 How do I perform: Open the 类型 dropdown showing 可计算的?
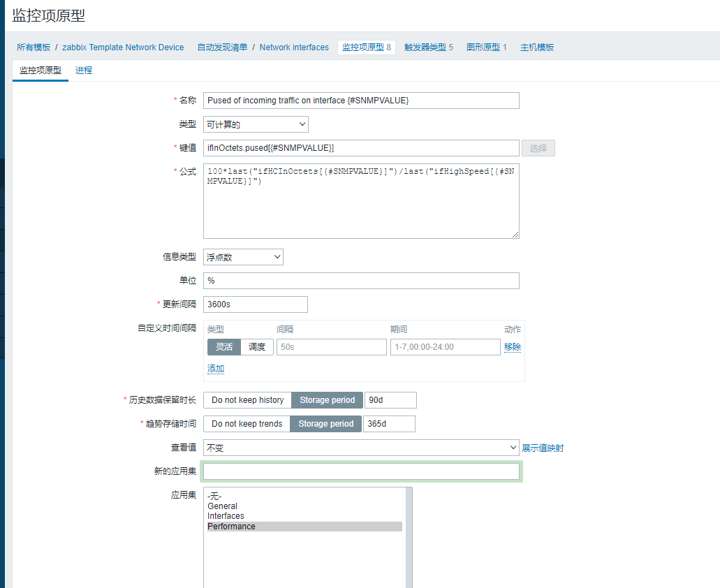coord(254,124)
